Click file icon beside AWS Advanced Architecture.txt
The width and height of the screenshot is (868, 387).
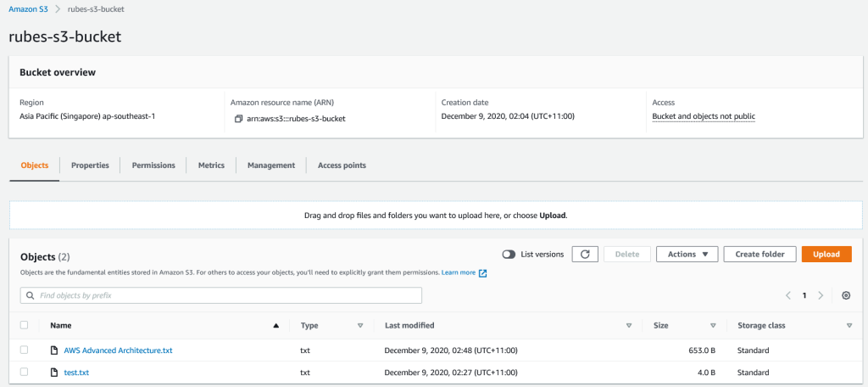pyautogui.click(x=55, y=350)
